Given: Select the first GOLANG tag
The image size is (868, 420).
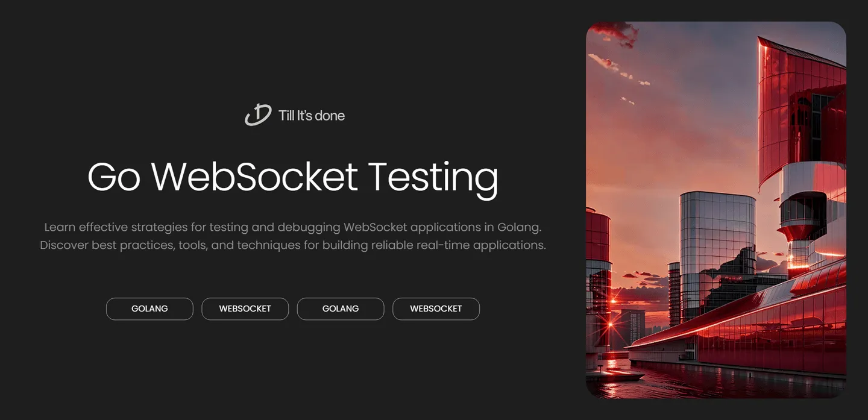Looking at the screenshot, I should [x=149, y=309].
